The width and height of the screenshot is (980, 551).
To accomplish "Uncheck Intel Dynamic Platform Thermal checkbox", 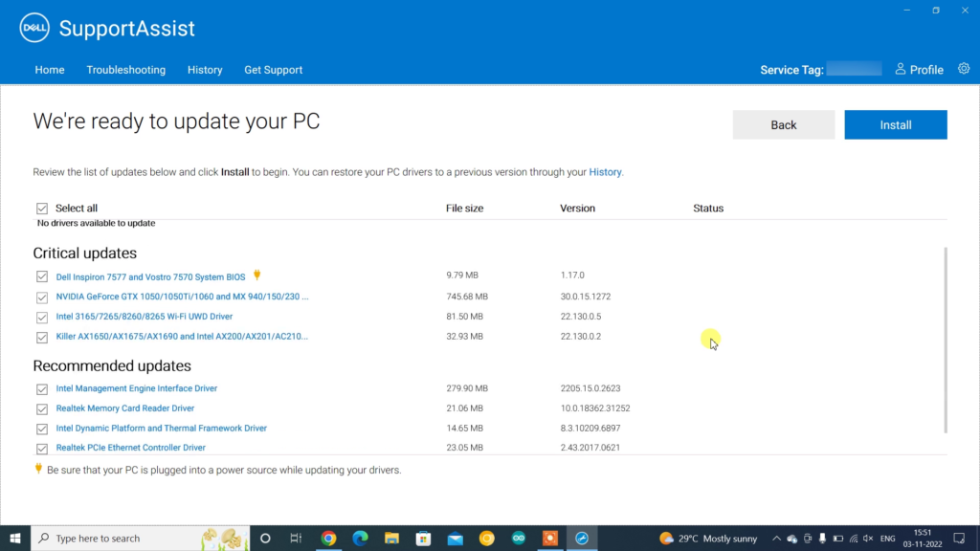I will [42, 429].
